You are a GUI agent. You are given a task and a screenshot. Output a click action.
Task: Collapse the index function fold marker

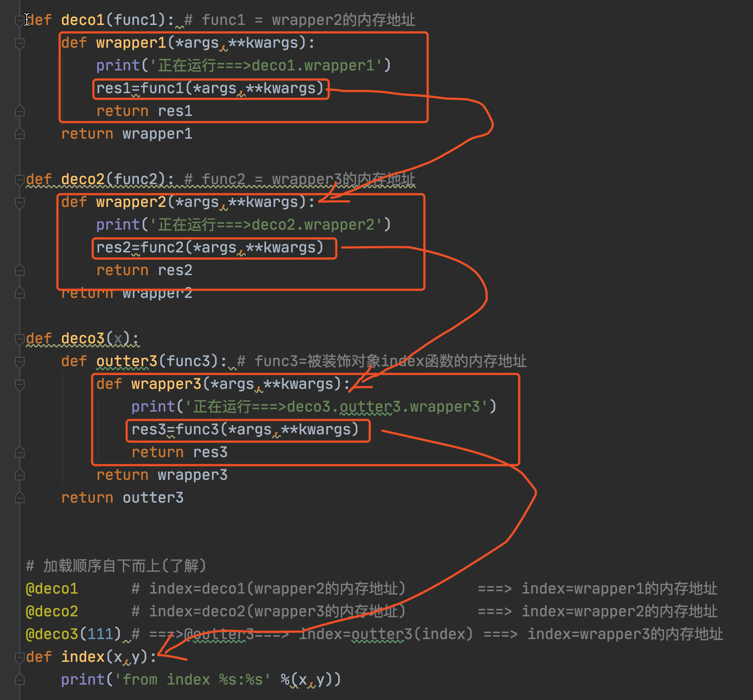pos(20,657)
